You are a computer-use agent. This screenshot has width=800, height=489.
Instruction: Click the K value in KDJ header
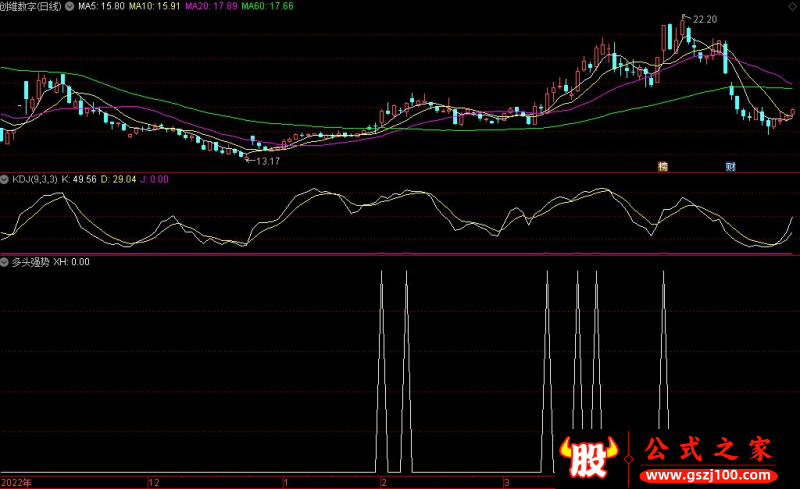[x=80, y=179]
